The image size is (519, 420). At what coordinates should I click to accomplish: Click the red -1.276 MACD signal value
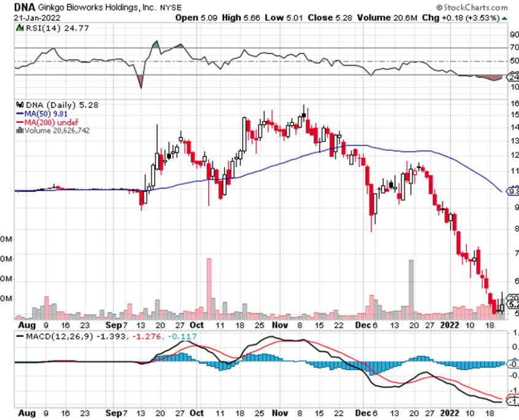coord(147,336)
